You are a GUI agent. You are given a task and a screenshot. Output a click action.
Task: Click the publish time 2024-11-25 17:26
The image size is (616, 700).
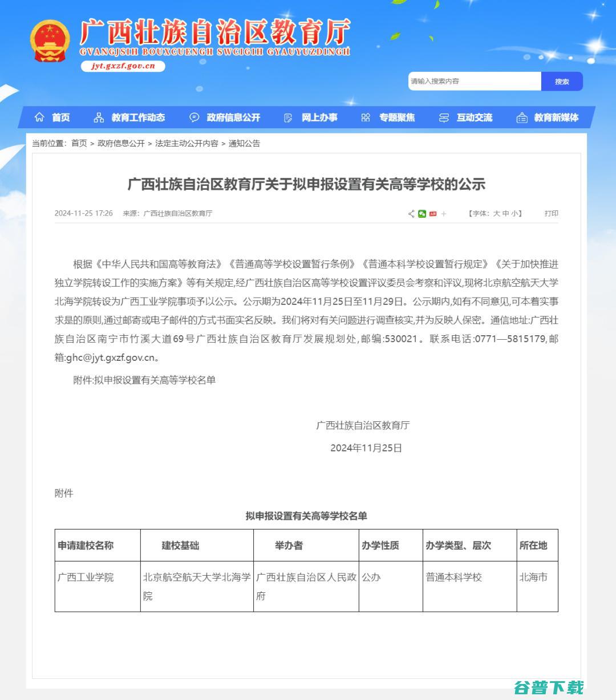(x=84, y=213)
